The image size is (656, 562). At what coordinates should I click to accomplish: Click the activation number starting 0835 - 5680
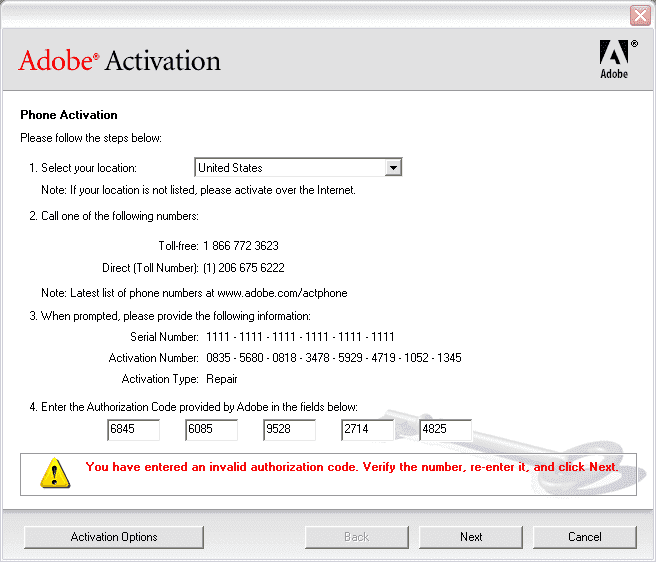point(334,358)
